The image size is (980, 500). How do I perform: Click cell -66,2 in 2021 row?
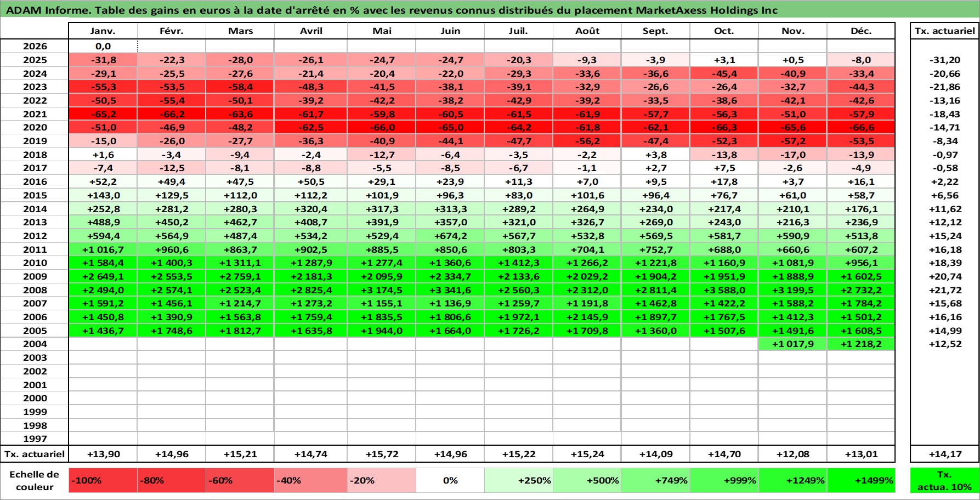(172, 114)
